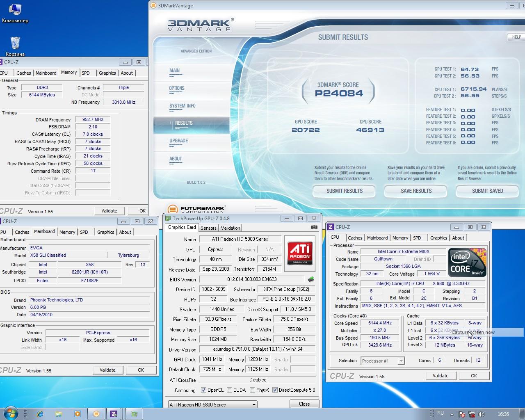
Task: Switch to 3DMark Vantage taskbar button
Action: click(96, 414)
